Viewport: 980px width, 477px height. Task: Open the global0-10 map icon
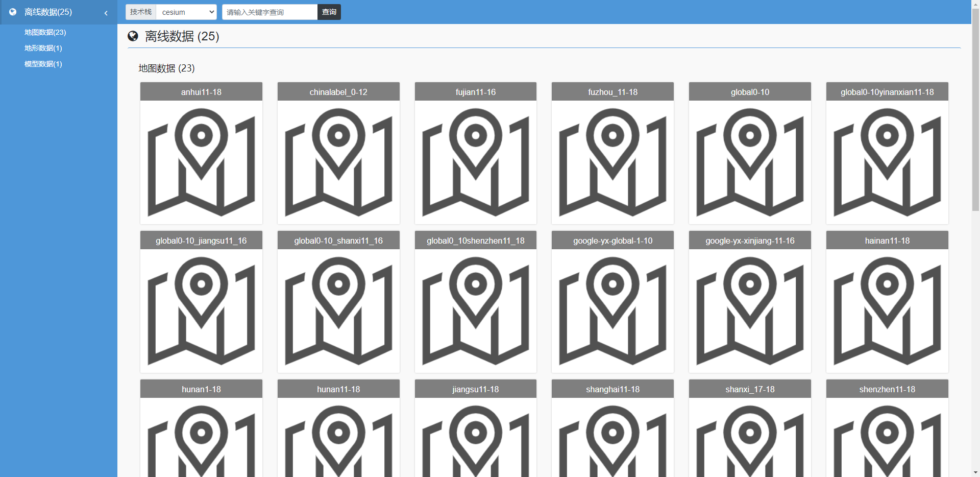pos(750,162)
